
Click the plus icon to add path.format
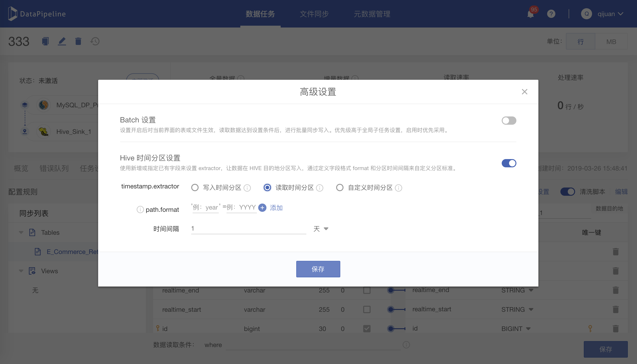click(x=262, y=207)
